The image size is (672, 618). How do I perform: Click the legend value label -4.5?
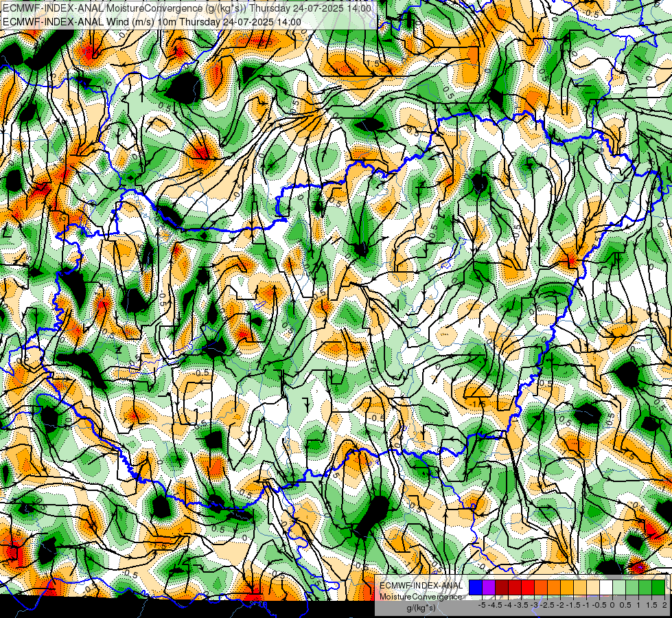point(495,605)
